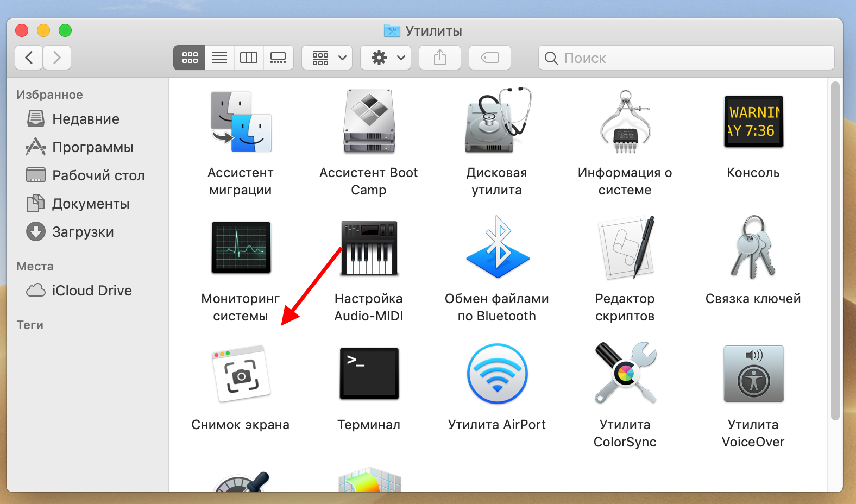Switch to gallery view mode
Viewport: 856px width, 504px height.
click(278, 58)
